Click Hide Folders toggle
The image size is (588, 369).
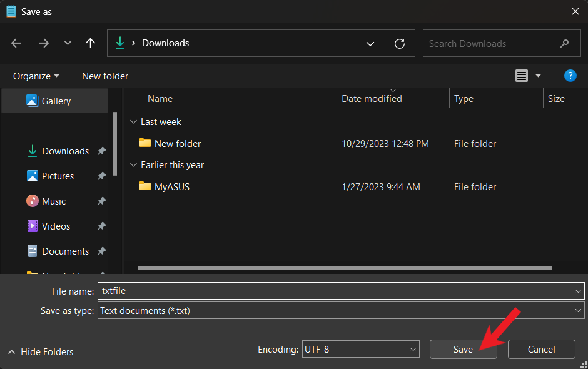tap(41, 352)
